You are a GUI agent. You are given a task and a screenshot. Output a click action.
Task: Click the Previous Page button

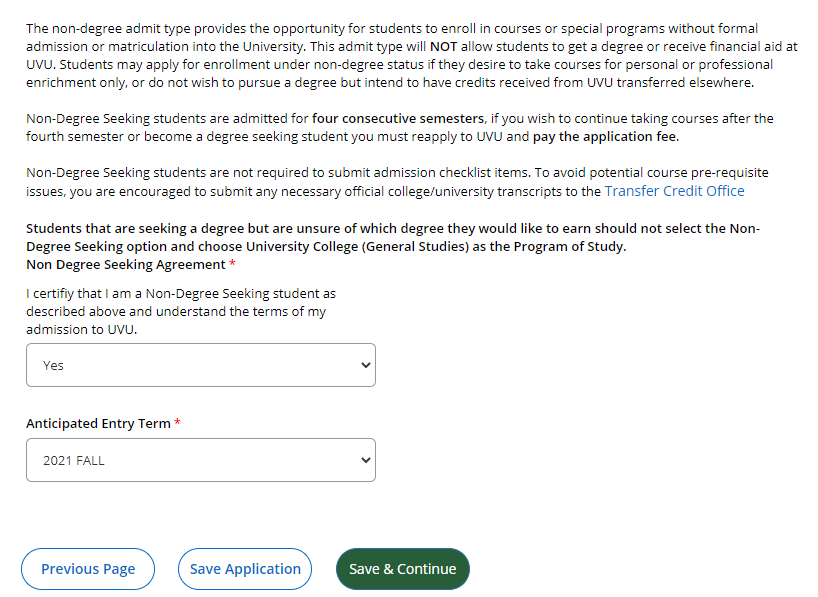point(87,568)
